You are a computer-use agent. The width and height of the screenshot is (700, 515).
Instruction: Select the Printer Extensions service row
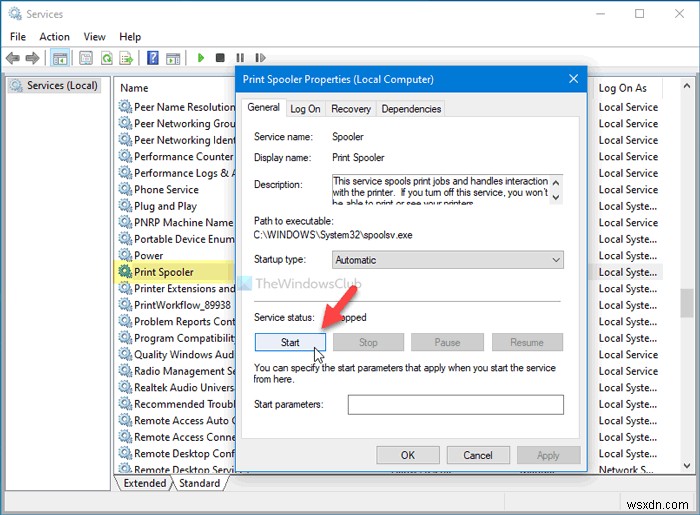tap(176, 288)
